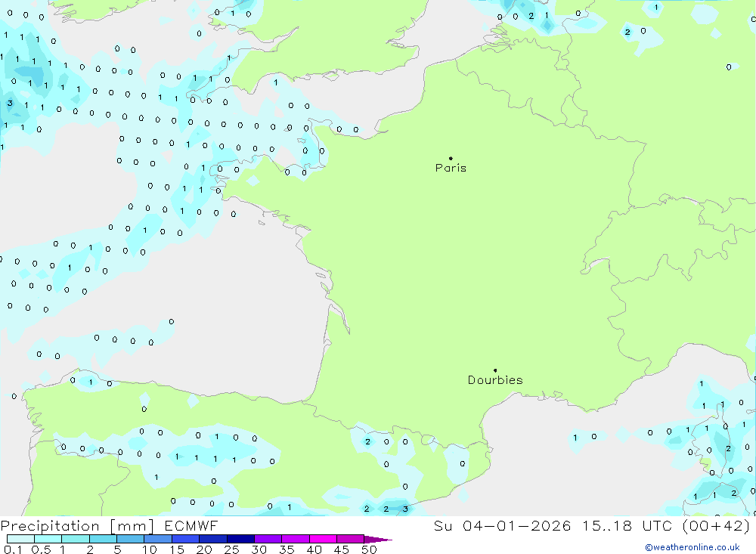Click the ECMWF model name in the title
756x554 pixels.
(191, 525)
